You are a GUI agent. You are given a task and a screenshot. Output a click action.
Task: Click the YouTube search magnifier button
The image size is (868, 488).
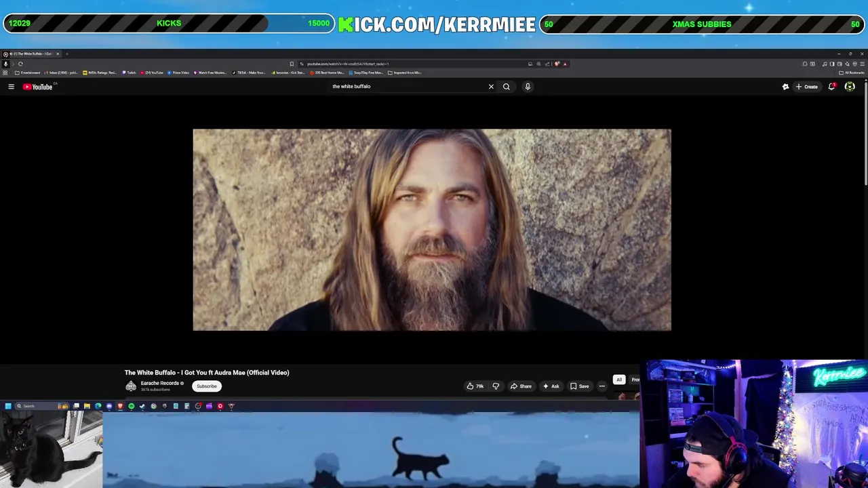506,87
